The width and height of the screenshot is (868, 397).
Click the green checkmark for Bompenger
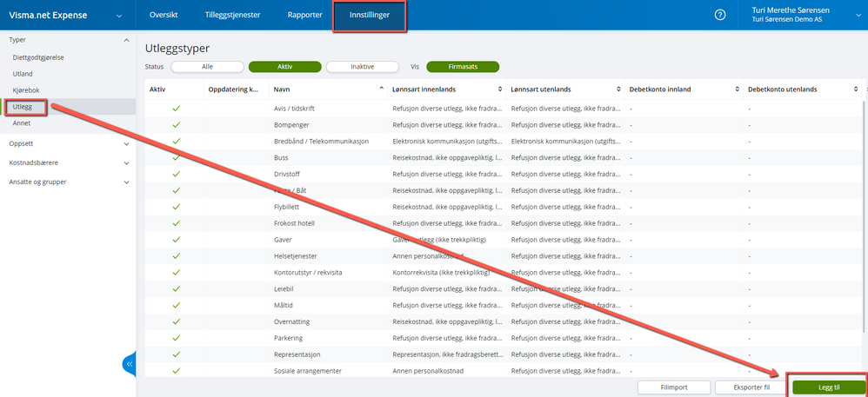click(177, 125)
